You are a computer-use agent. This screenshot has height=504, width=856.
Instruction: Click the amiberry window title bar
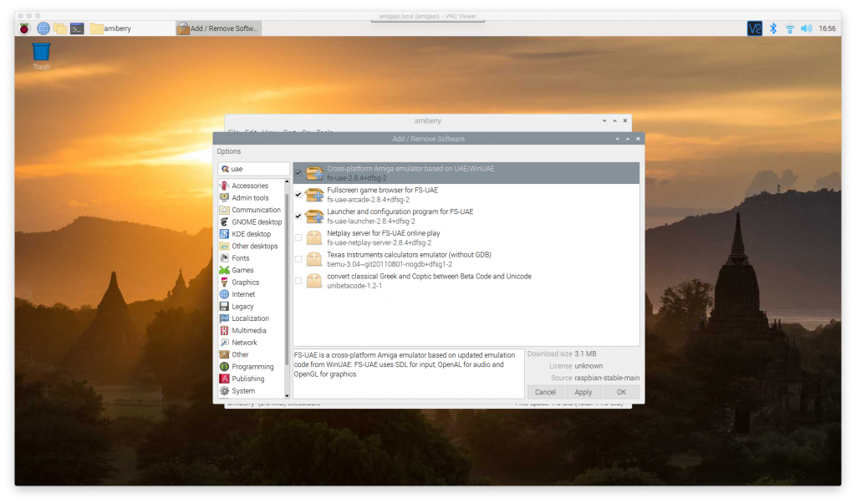427,120
